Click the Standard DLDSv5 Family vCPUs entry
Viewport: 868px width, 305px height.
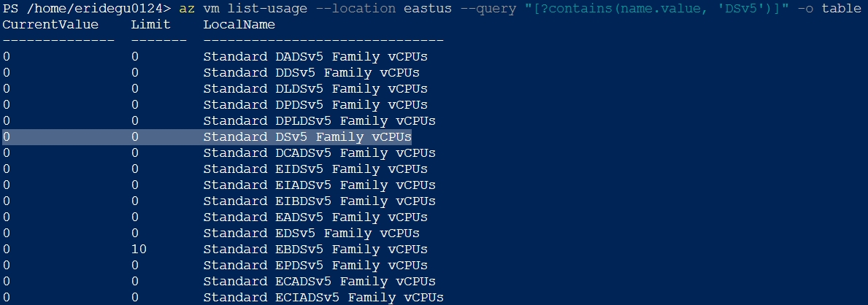(x=315, y=89)
